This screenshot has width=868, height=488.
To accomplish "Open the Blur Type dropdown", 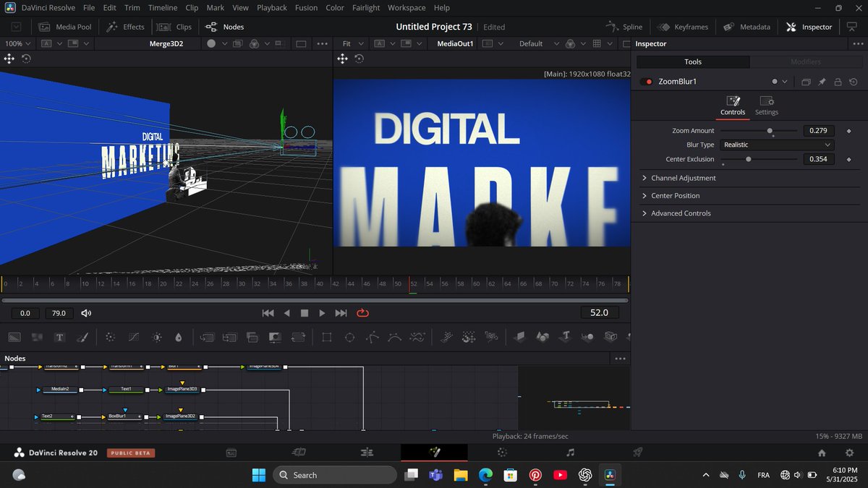I will click(x=778, y=145).
